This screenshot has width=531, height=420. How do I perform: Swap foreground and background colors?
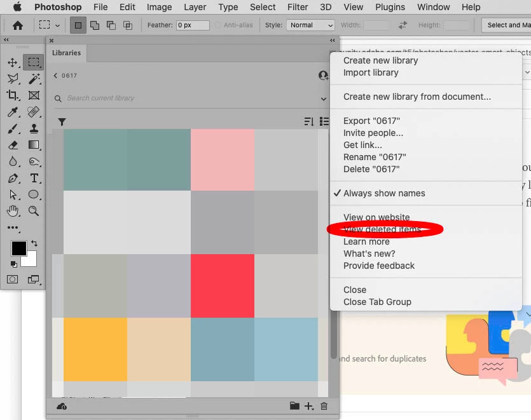tap(34, 243)
